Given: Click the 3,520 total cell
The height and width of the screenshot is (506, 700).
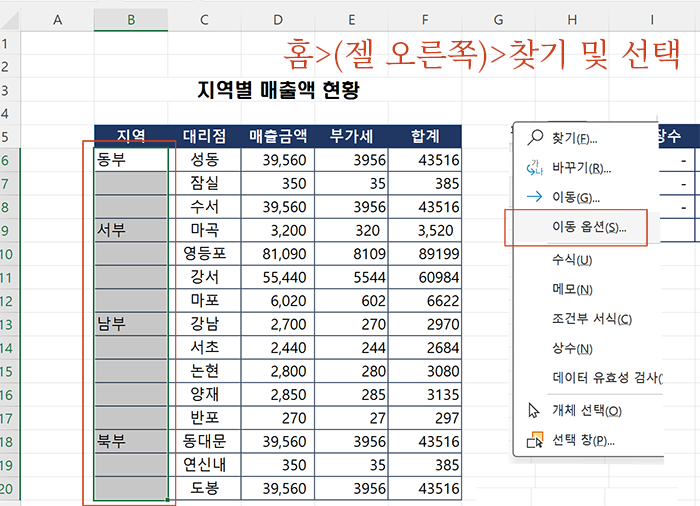Looking at the screenshot, I should [425, 230].
